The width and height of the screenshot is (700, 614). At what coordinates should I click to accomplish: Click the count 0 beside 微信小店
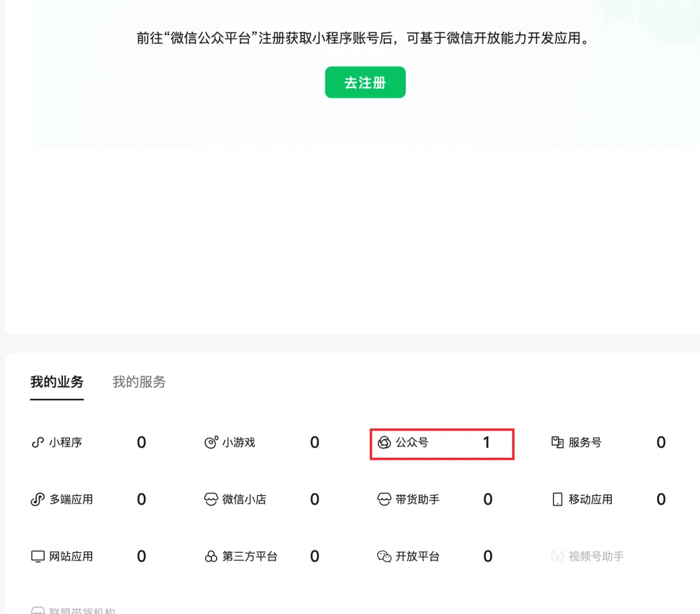click(315, 499)
